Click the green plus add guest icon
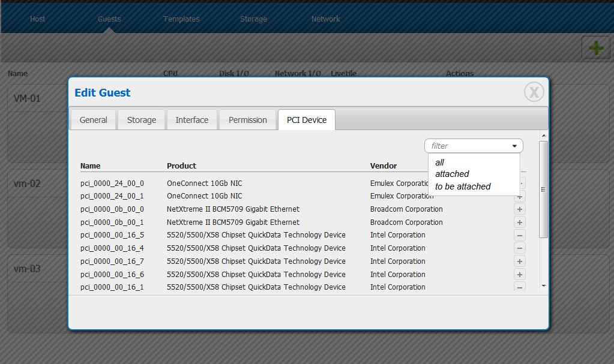 [595, 48]
